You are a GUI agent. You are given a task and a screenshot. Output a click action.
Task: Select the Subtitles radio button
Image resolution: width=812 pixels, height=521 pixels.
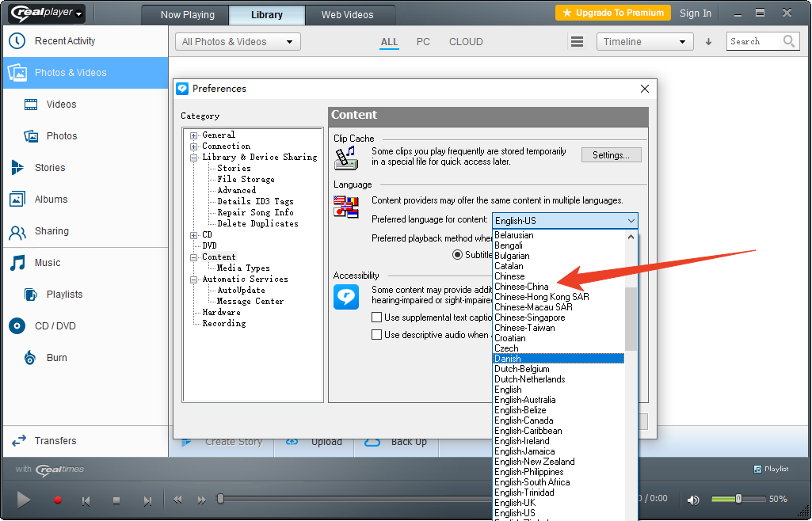[x=457, y=255]
